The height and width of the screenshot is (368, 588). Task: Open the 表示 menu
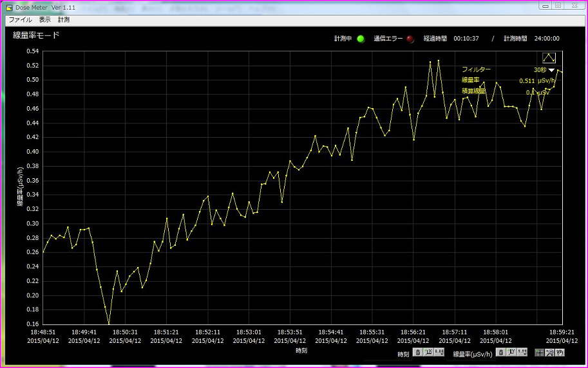click(x=44, y=20)
